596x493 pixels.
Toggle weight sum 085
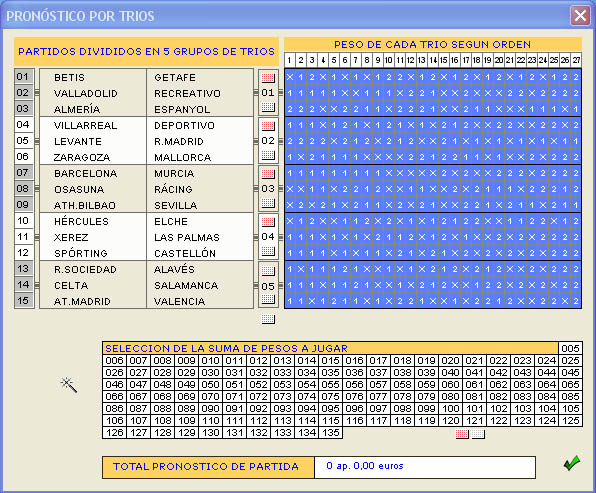point(570,396)
